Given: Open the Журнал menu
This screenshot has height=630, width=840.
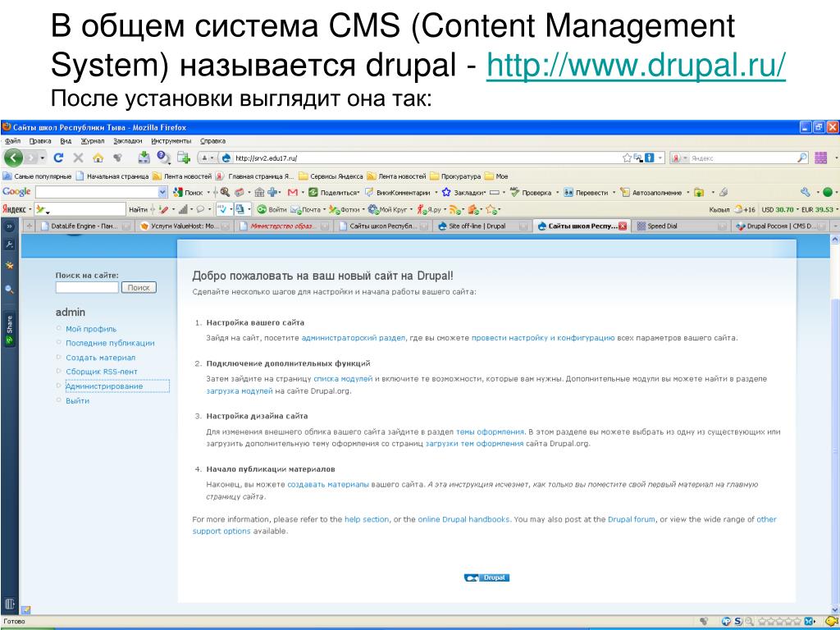Looking at the screenshot, I should (x=93, y=141).
